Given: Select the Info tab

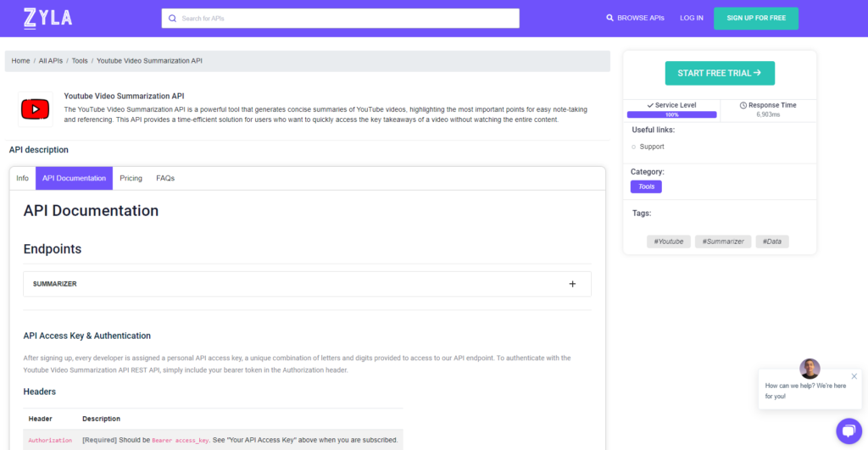Looking at the screenshot, I should [x=22, y=178].
